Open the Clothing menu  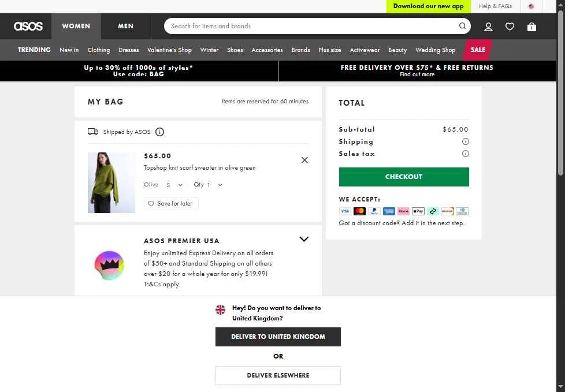coord(99,50)
